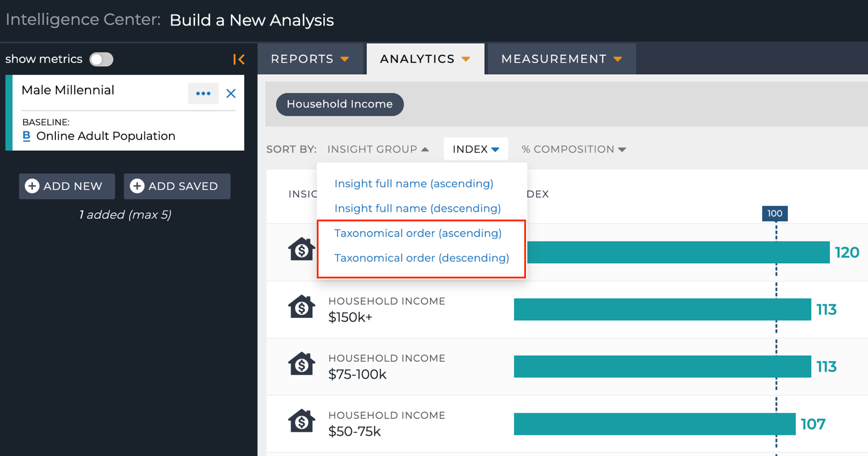The height and width of the screenshot is (456, 868).
Task: Click the 1 added (max 5) text
Action: click(x=125, y=215)
